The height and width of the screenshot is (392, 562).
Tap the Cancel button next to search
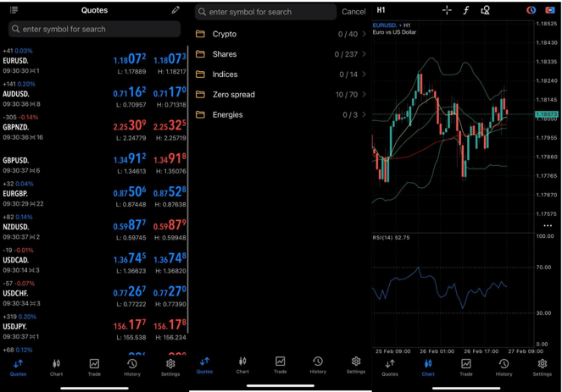(x=353, y=12)
